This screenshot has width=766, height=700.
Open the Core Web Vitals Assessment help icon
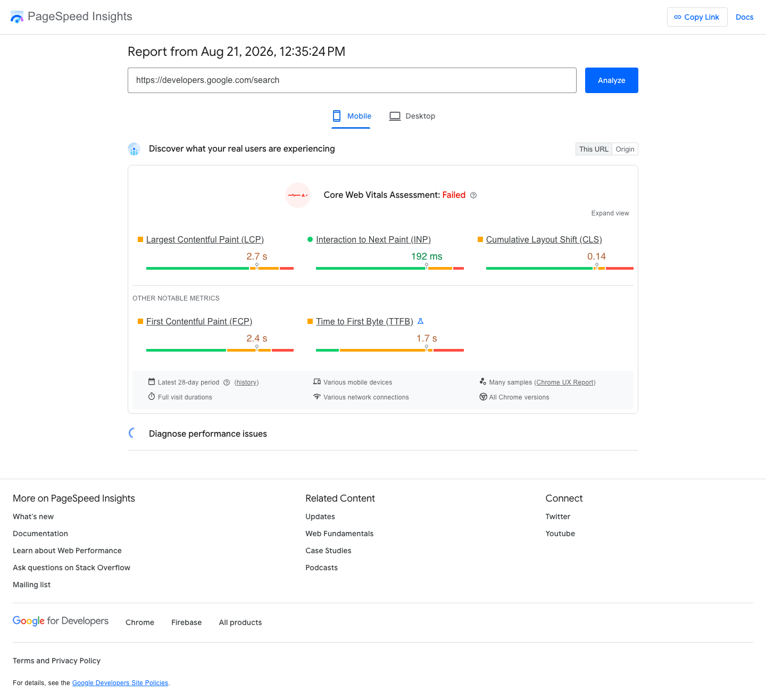pyautogui.click(x=473, y=195)
